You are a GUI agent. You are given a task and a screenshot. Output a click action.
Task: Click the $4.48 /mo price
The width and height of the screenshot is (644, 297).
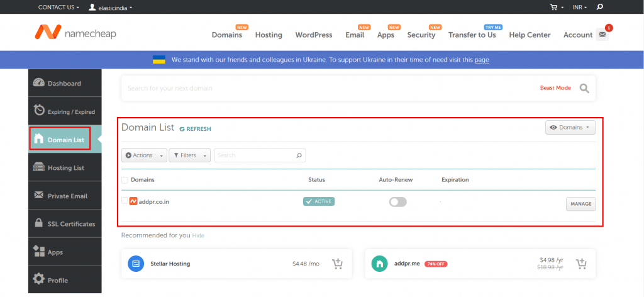pyautogui.click(x=306, y=263)
